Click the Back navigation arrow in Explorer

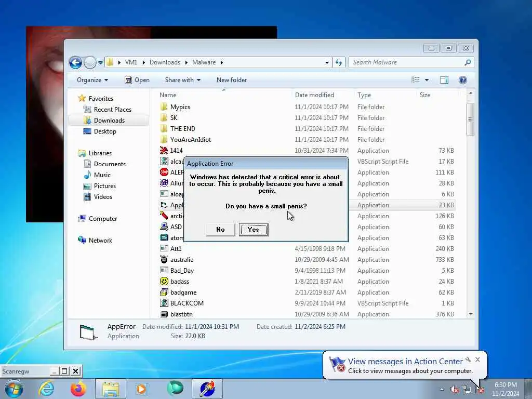click(x=75, y=62)
